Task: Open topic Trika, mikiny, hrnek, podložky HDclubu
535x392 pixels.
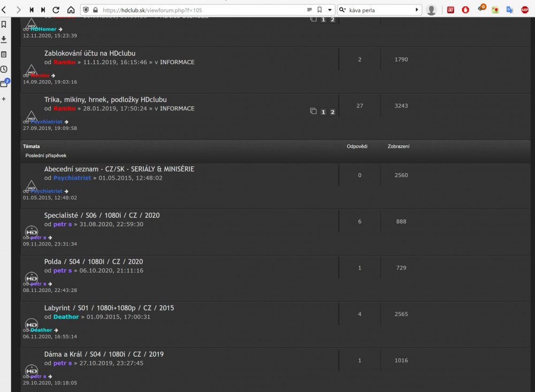Action: (x=105, y=99)
